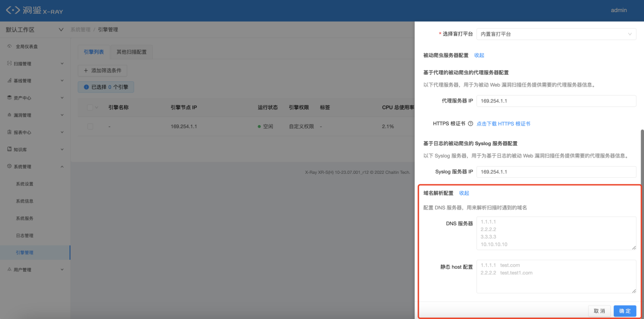Expand the 扫描管理 menu chevron
This screenshot has height=319, width=644.
point(62,64)
